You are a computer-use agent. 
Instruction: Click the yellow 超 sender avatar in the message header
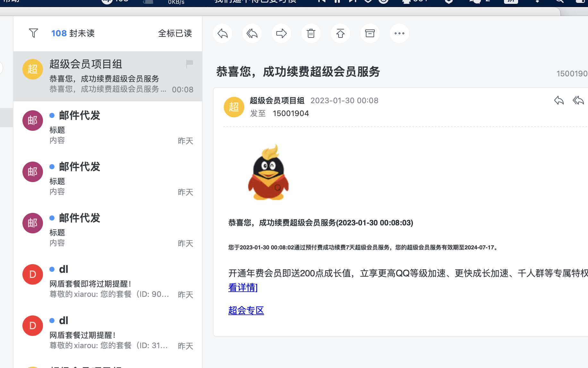click(x=234, y=107)
